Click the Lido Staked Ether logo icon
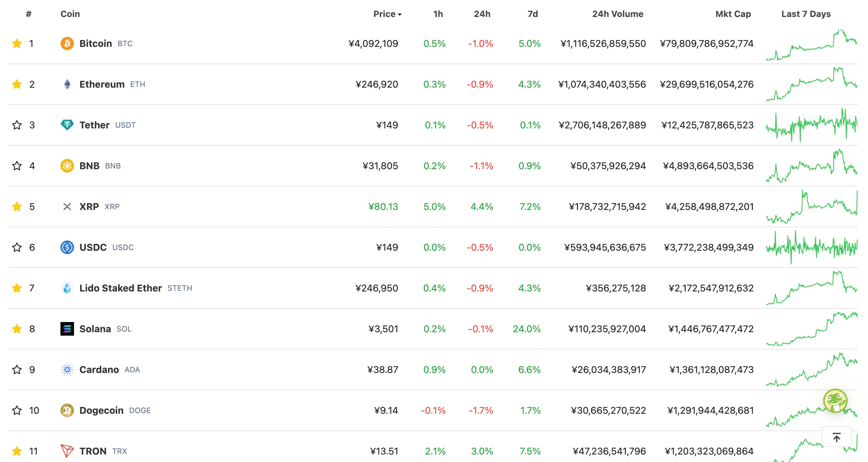 pyautogui.click(x=67, y=288)
